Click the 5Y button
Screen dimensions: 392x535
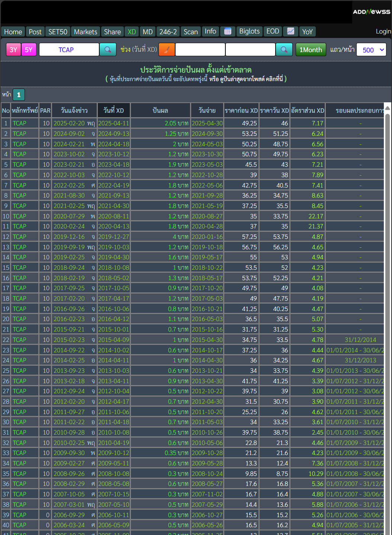coord(29,49)
